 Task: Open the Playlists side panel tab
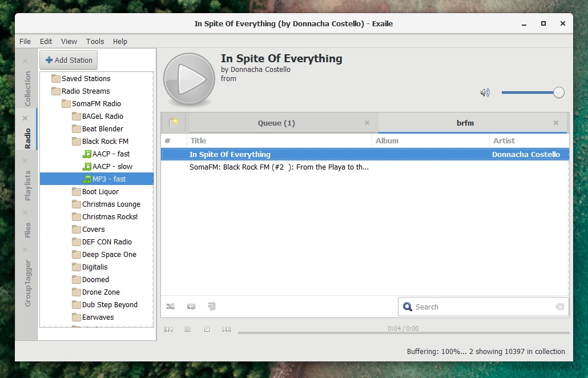click(x=28, y=185)
